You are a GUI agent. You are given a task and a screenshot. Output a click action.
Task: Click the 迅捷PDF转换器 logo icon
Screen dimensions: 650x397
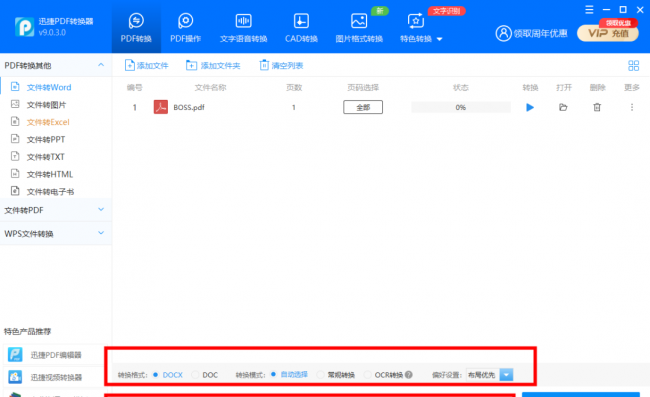(x=24, y=27)
